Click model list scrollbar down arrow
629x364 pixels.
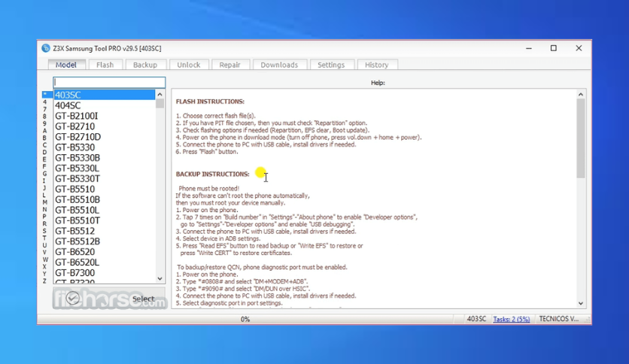click(x=160, y=278)
